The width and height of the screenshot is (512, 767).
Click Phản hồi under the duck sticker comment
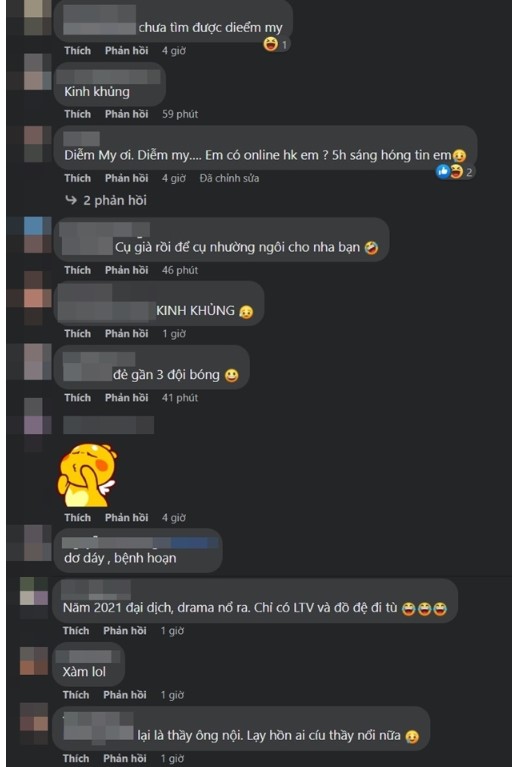126,518
